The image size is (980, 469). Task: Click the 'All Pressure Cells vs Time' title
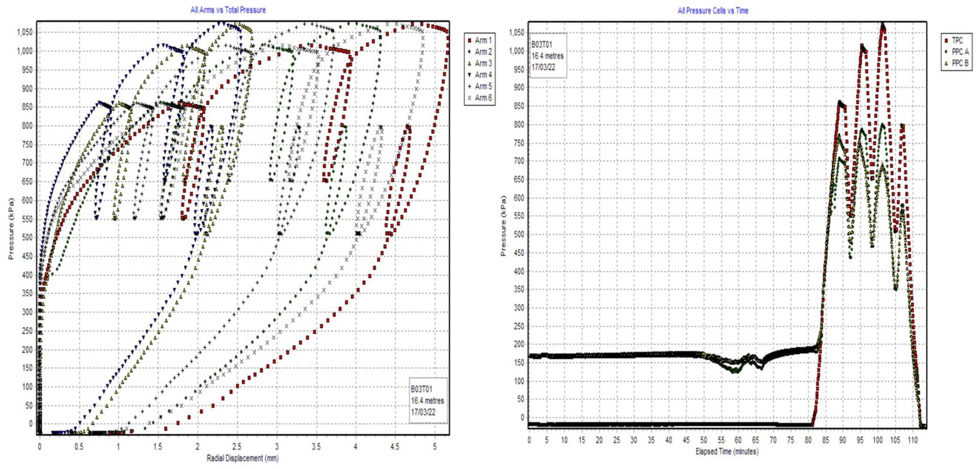pyautogui.click(x=713, y=10)
